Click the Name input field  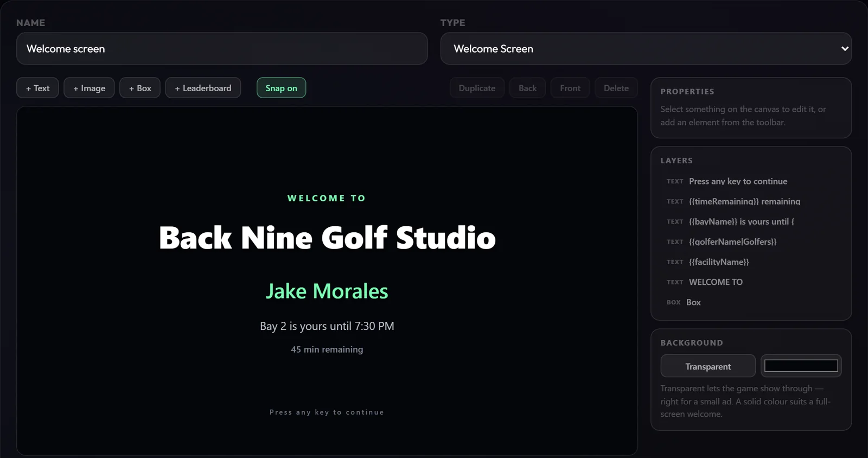click(x=222, y=49)
